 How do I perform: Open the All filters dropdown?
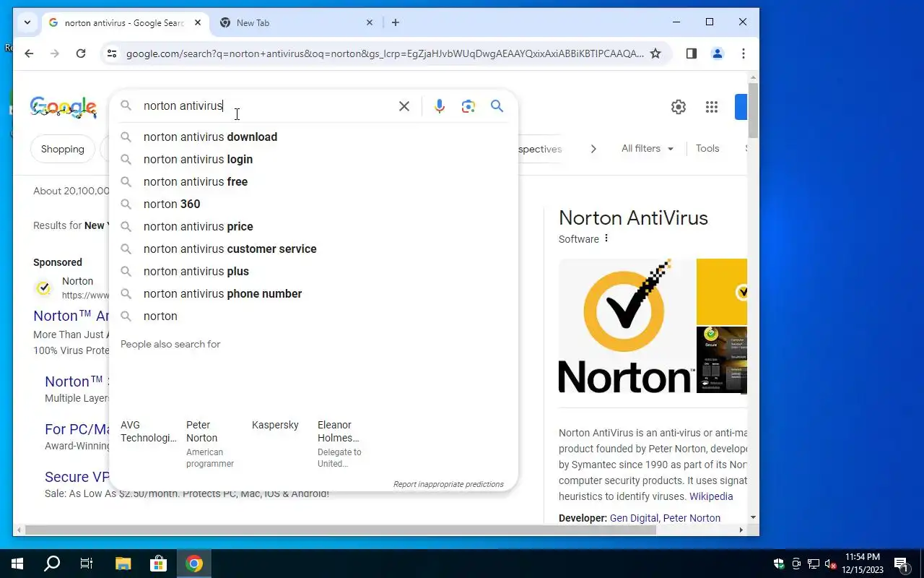pos(648,148)
